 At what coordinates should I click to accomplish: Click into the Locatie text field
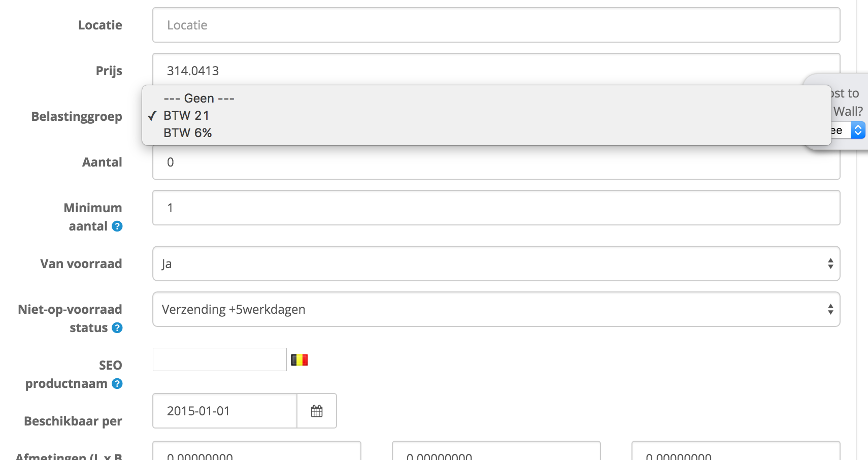(x=496, y=25)
